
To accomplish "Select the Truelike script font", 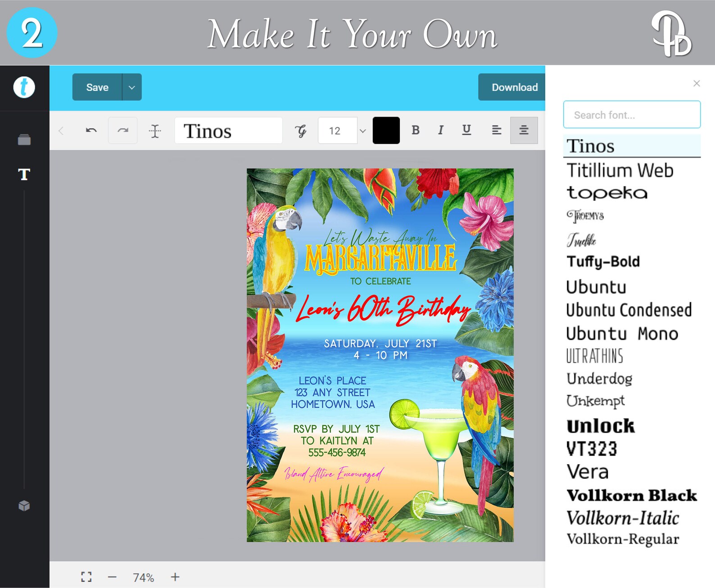I will pos(581,240).
